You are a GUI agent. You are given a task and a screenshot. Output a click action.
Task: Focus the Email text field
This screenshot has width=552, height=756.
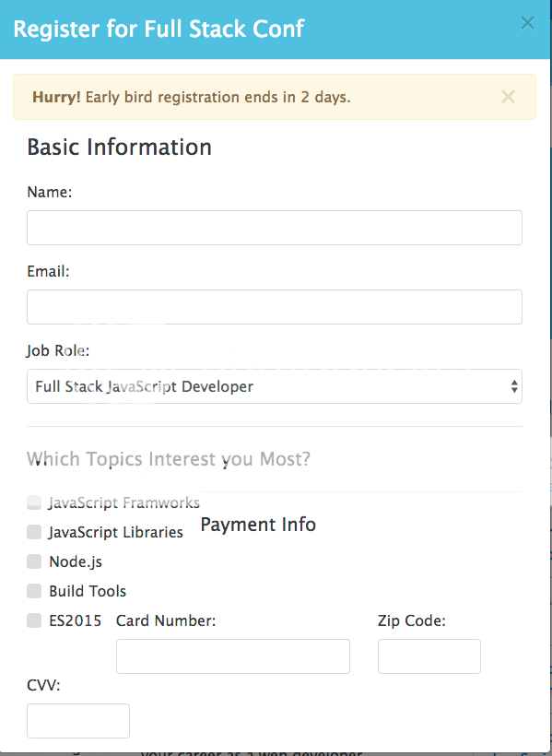[x=275, y=307]
